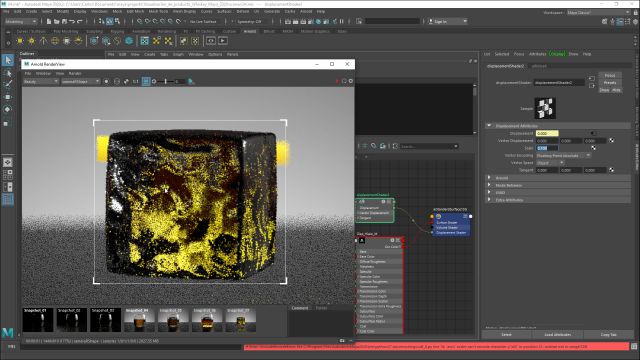This screenshot has width=640, height=360.
Task: Undo the last action in the toolbar
Action: (72, 21)
